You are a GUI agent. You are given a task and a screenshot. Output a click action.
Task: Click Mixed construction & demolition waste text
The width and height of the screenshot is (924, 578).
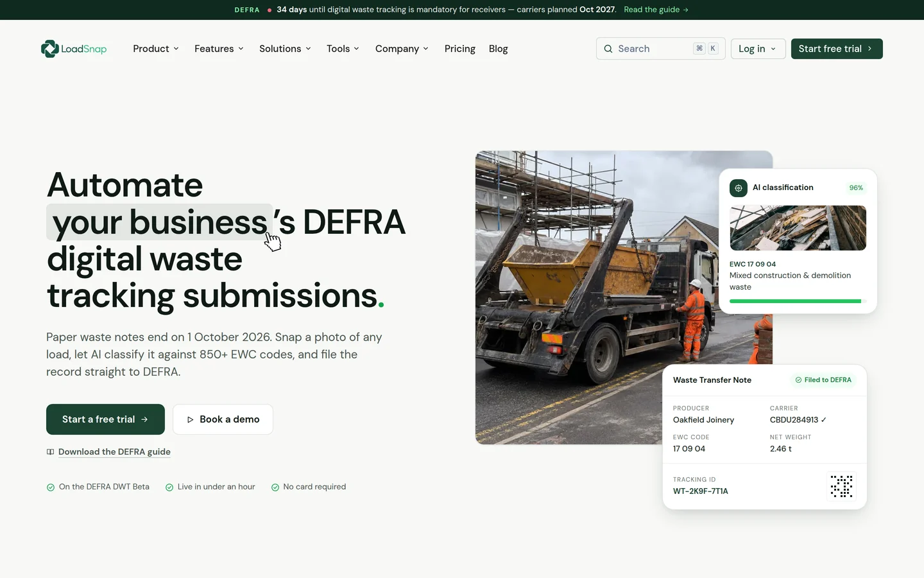pyautogui.click(x=790, y=281)
